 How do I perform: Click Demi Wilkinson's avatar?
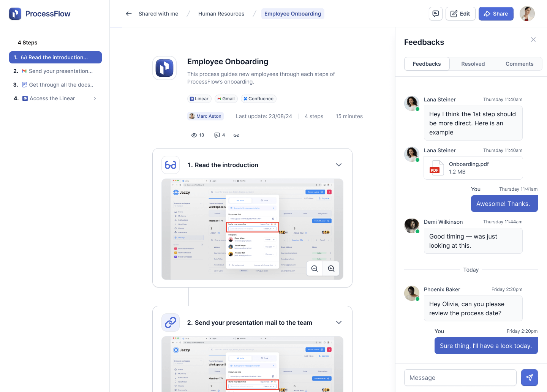[x=412, y=226]
